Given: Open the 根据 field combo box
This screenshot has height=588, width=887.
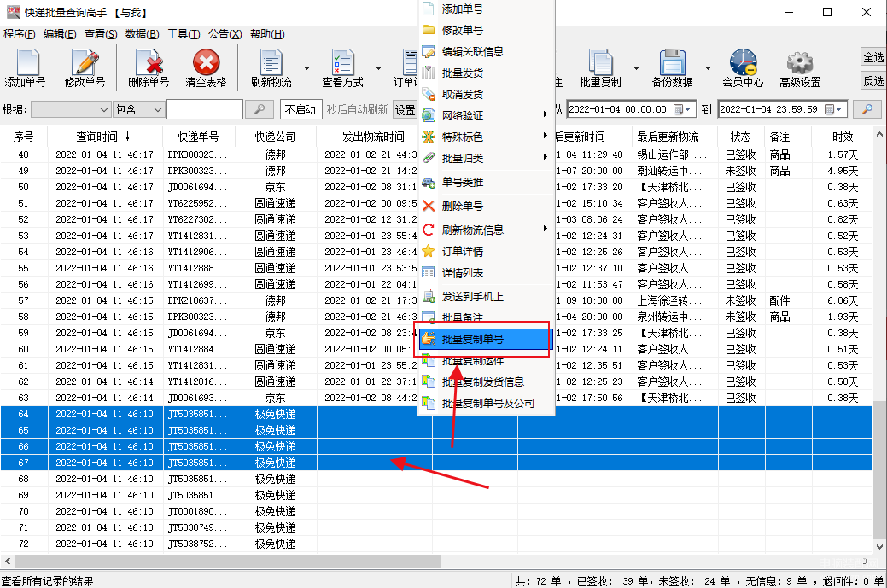Looking at the screenshot, I should [x=71, y=109].
